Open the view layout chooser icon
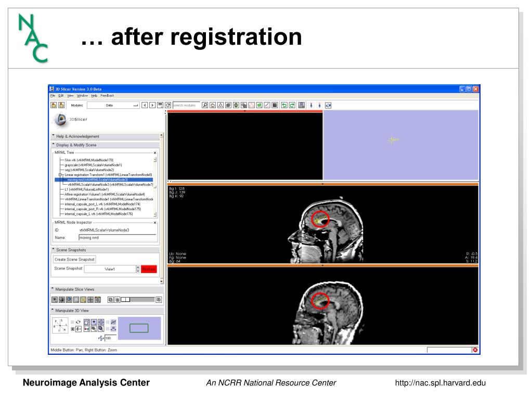Screen dimensions: 532x399 (302, 105)
